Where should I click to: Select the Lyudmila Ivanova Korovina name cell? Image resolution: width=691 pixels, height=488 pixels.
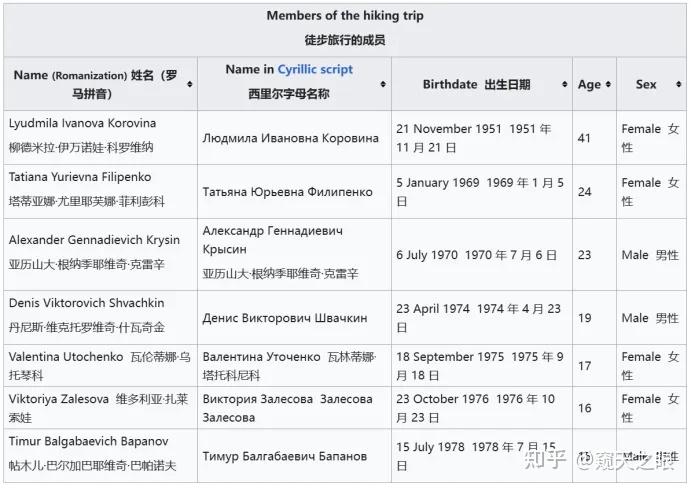point(82,124)
